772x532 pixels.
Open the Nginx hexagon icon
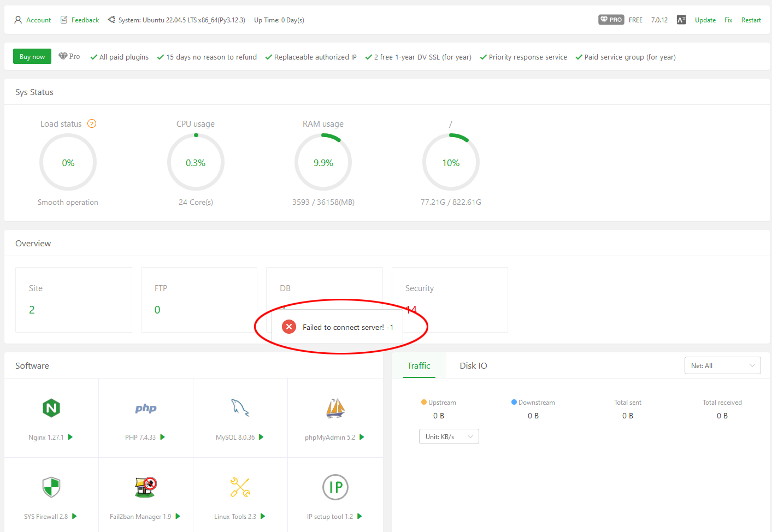click(x=51, y=408)
